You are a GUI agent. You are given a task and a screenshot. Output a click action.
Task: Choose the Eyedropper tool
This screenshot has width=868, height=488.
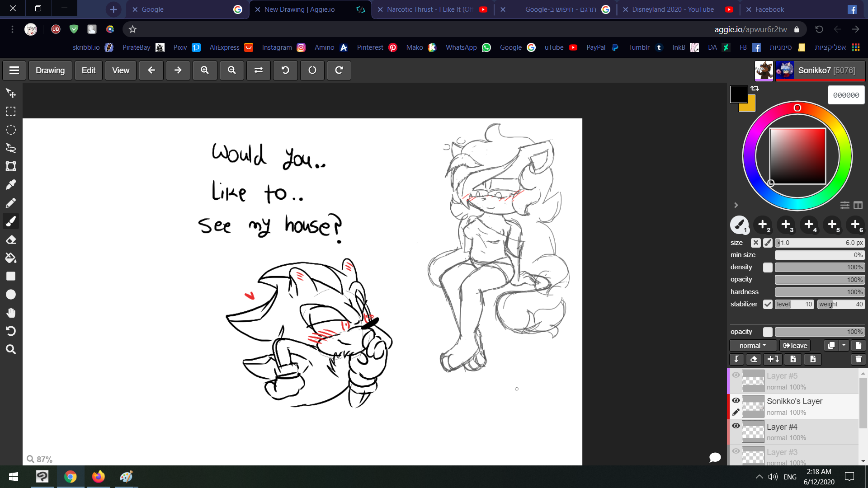click(11, 184)
